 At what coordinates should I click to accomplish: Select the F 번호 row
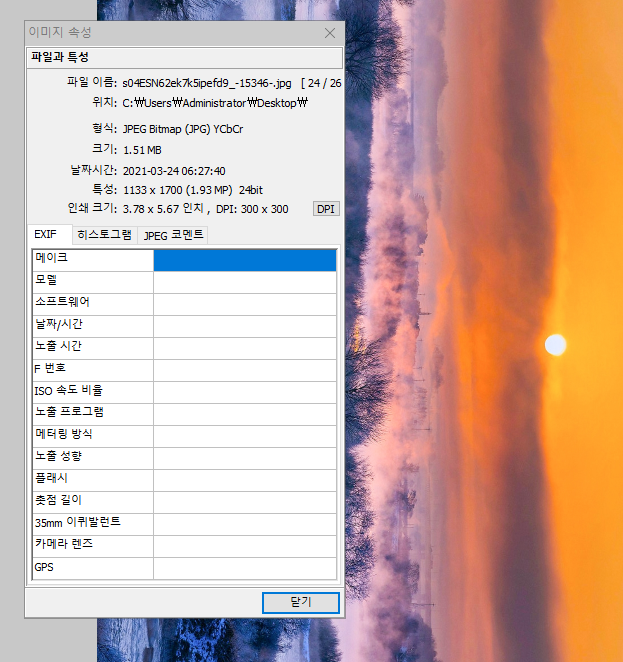point(184,370)
